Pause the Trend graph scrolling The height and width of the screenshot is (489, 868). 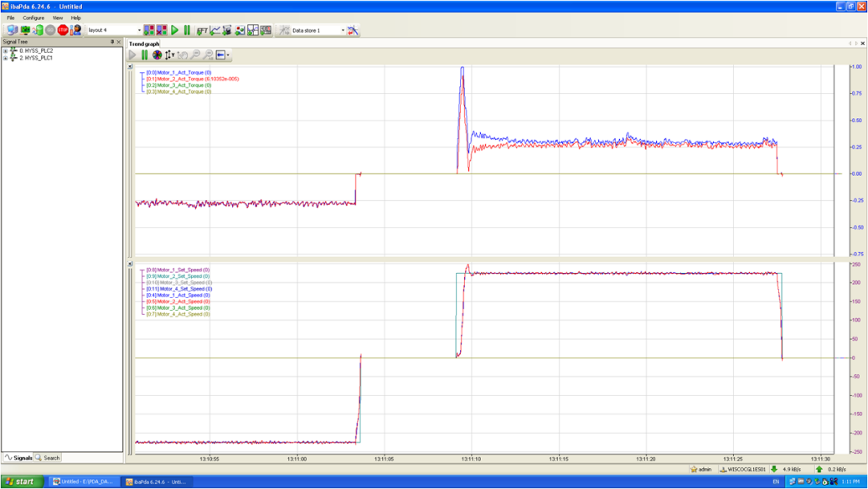(144, 54)
